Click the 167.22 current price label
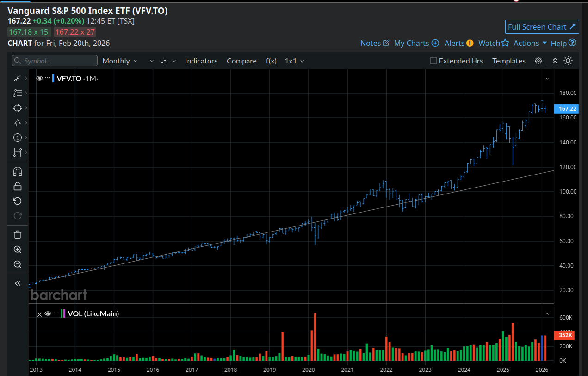Screen dimensions: 588x376 pyautogui.click(x=566, y=109)
